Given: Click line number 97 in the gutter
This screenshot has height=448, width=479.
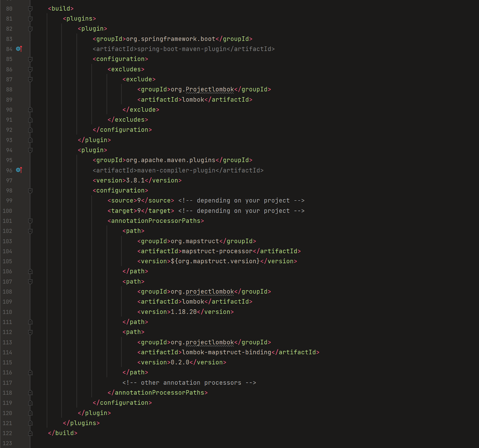Looking at the screenshot, I should pyautogui.click(x=9, y=180).
